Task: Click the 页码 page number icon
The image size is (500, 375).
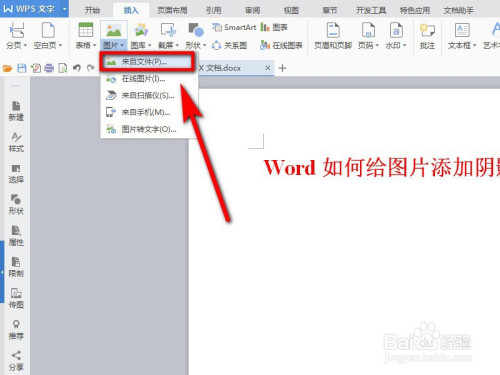Action: [368, 30]
